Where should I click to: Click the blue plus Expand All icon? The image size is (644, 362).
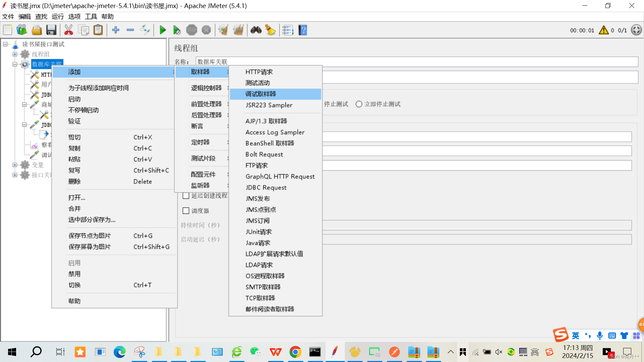pyautogui.click(x=116, y=30)
